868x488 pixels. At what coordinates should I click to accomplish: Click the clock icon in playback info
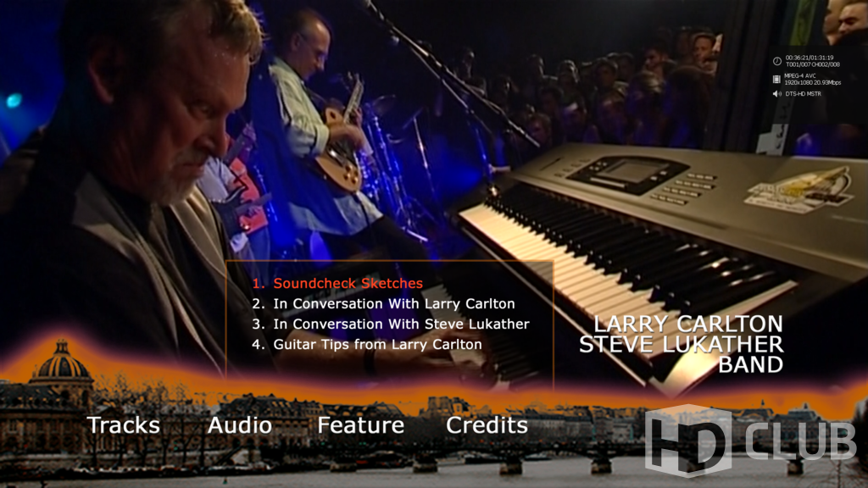777,61
